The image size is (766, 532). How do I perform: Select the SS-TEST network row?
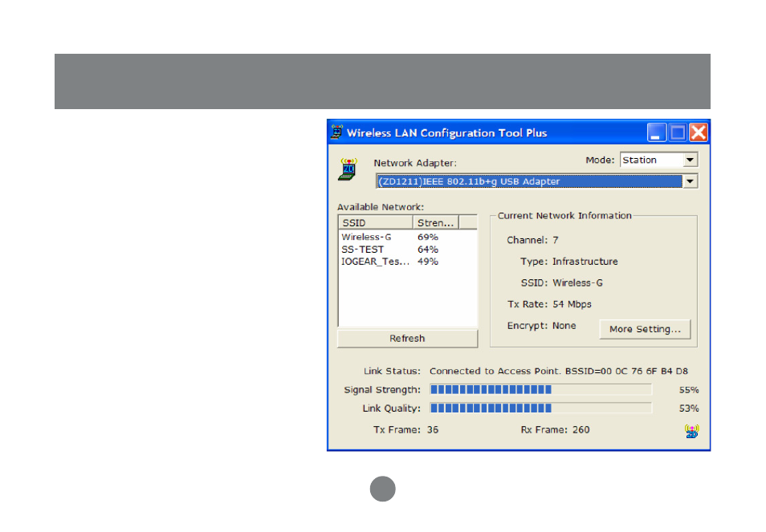click(407, 250)
